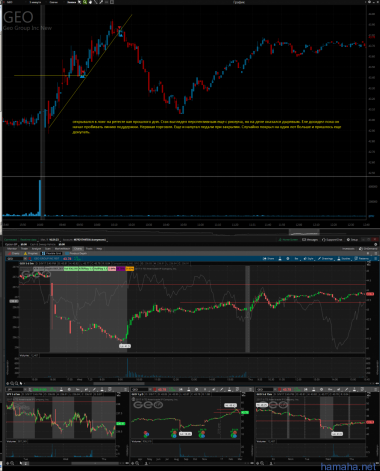380x471 pixels.
Task: Open the Studies flask icon in chart toolbar
Action: point(344,259)
